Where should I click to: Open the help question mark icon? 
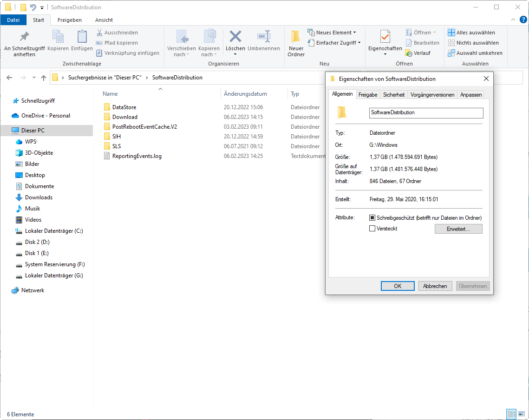[x=523, y=20]
